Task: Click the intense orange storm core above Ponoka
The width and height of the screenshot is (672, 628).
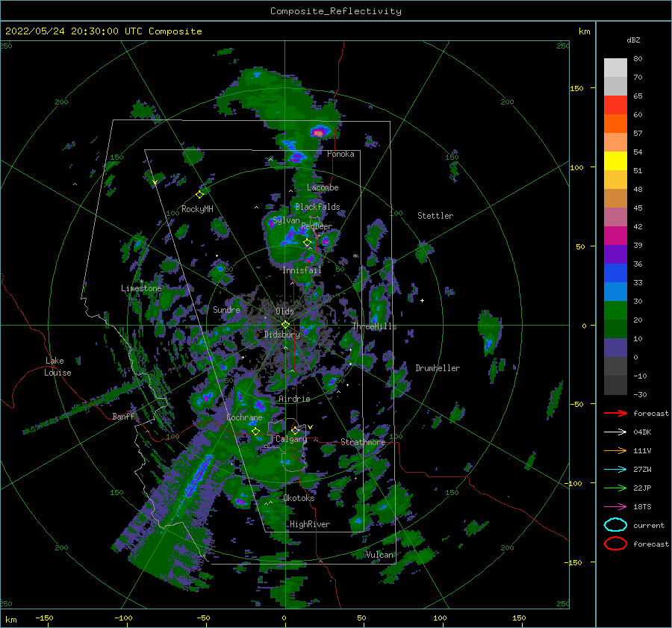Action: pyautogui.click(x=318, y=133)
